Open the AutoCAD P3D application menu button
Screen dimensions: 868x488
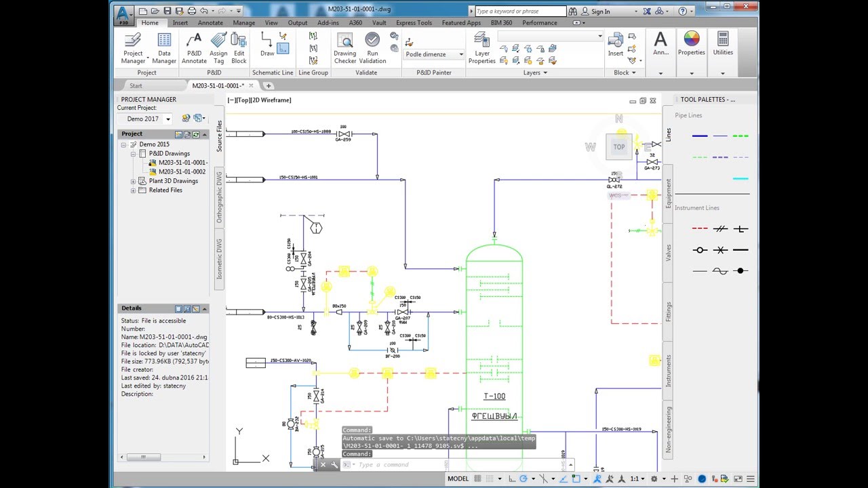click(x=123, y=15)
